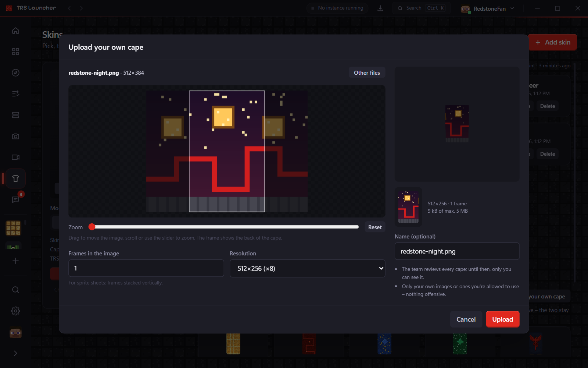
Task: Open the Resolution dropdown 512×256 (×8)
Action: pyautogui.click(x=307, y=268)
